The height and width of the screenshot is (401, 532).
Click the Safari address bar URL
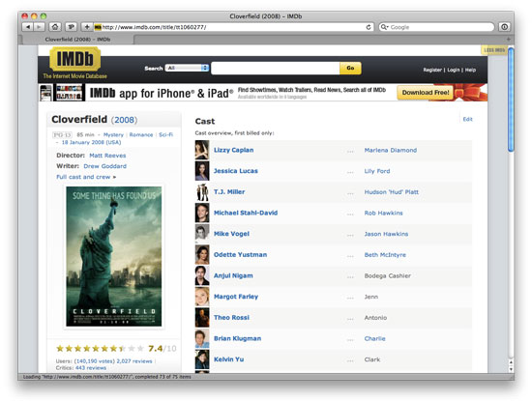154,27
